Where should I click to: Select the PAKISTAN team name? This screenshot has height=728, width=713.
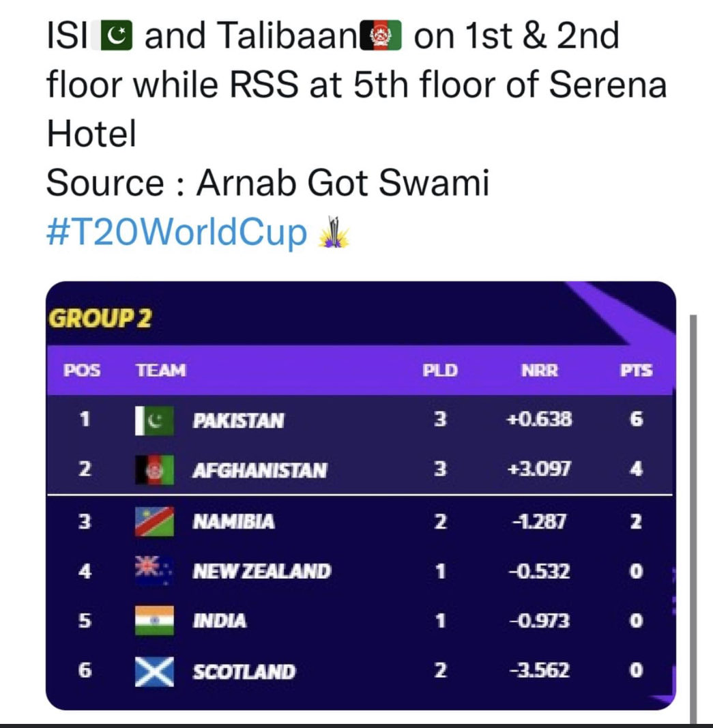coord(238,421)
